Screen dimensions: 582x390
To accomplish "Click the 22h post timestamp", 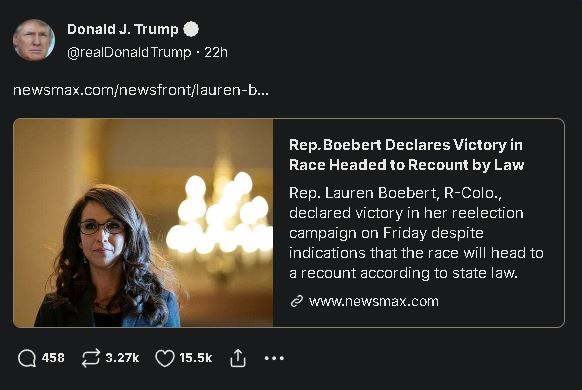I will (x=216, y=52).
